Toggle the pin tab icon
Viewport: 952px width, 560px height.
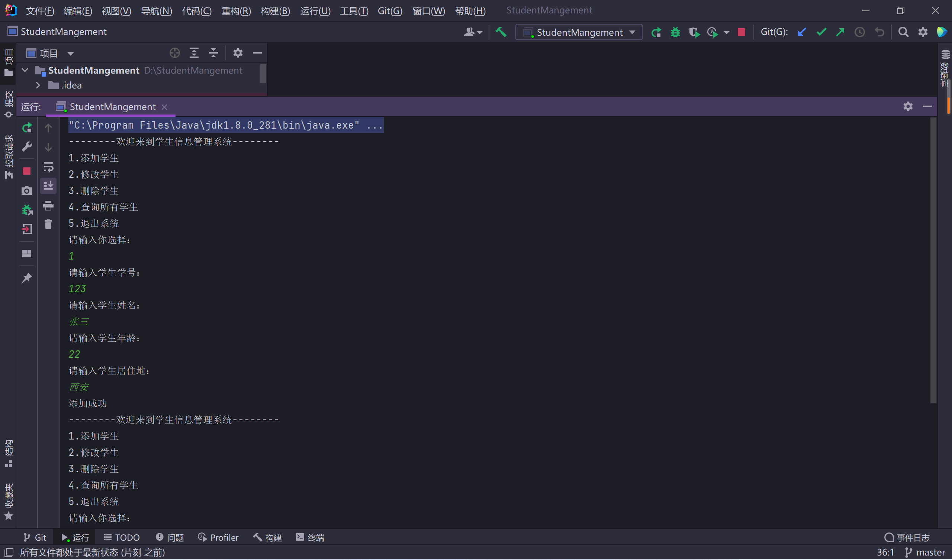26,278
